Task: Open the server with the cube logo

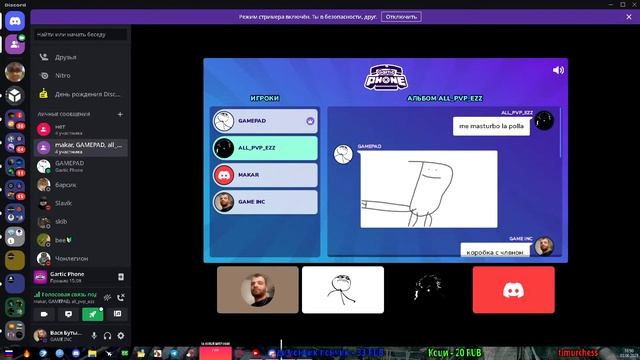Action: [x=15, y=96]
